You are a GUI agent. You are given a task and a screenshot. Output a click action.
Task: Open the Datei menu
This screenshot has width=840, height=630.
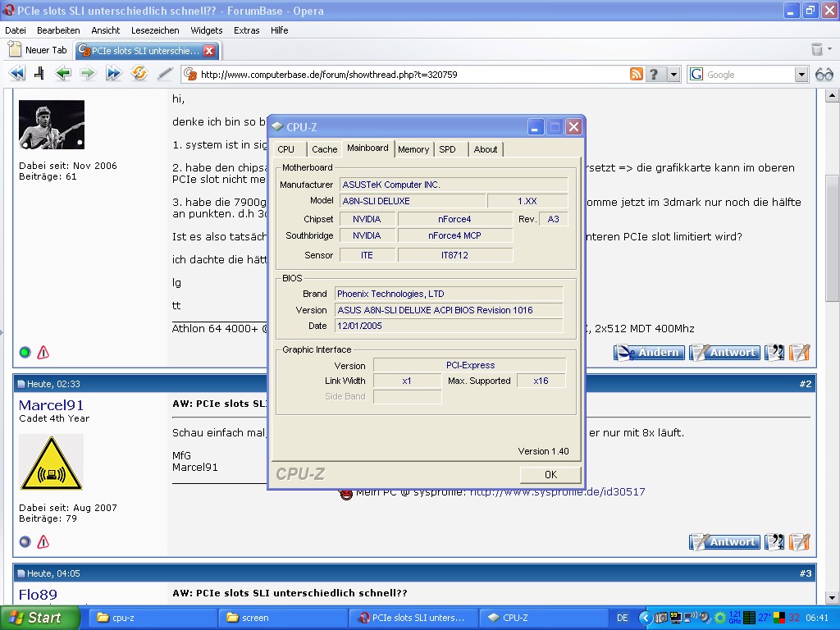pyautogui.click(x=16, y=30)
